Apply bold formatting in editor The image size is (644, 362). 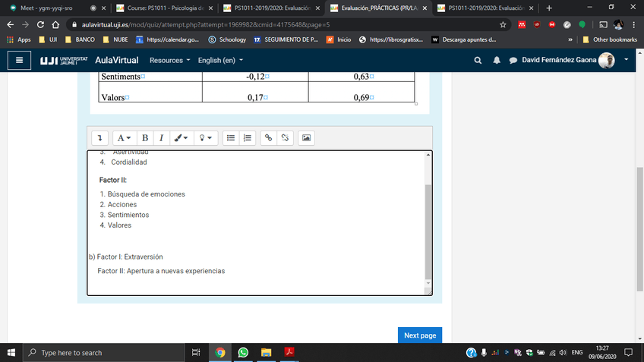145,138
